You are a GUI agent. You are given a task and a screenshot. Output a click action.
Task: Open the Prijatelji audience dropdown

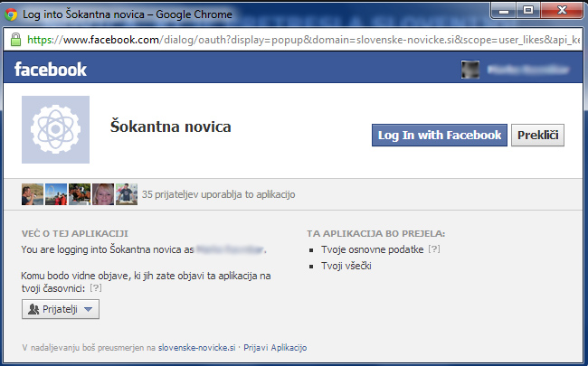pos(61,309)
